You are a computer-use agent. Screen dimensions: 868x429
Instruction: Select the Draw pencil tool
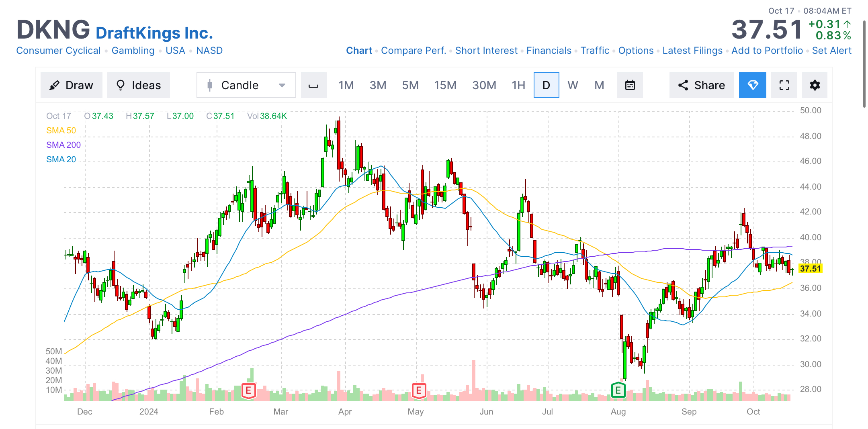(71, 85)
